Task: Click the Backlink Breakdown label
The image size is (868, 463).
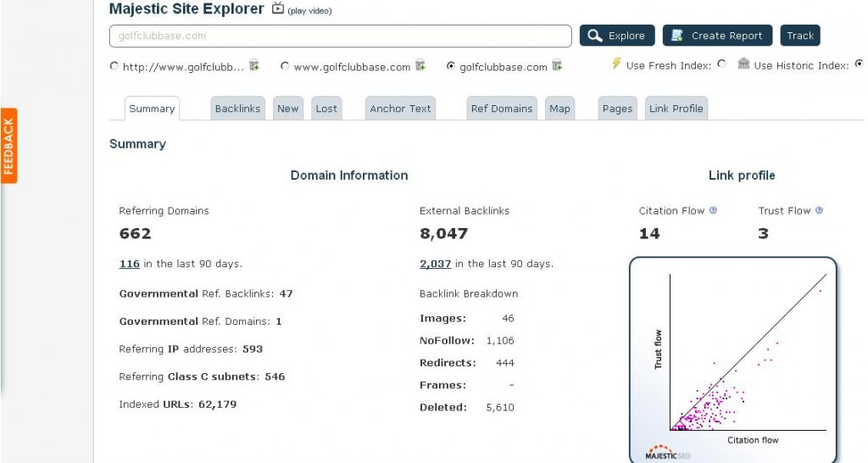Action: point(469,293)
